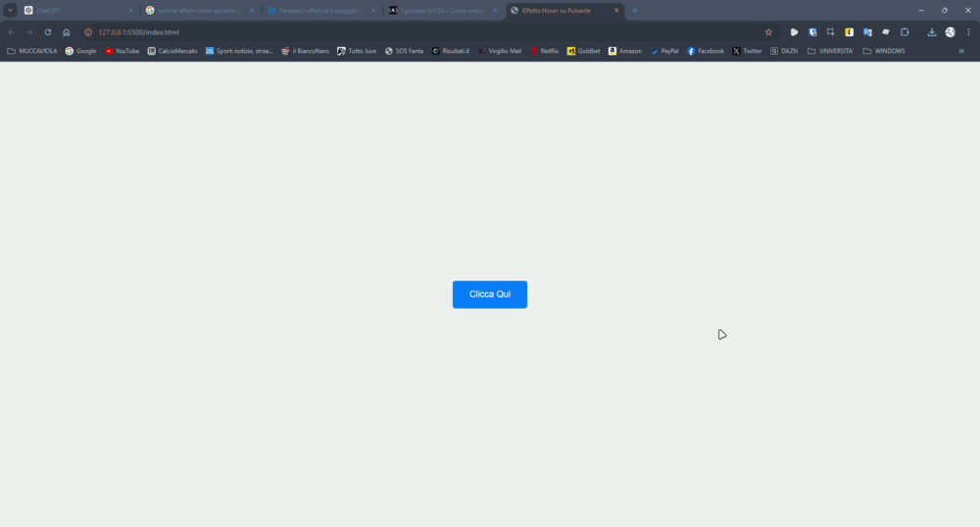980x527 pixels.
Task: Bookmark this page with the star icon
Action: [768, 32]
